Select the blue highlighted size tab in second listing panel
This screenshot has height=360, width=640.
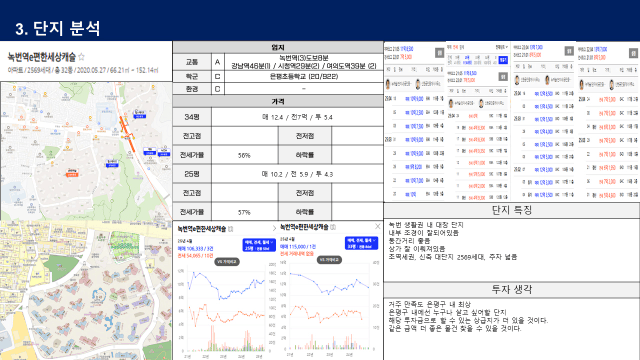tap(467, 60)
